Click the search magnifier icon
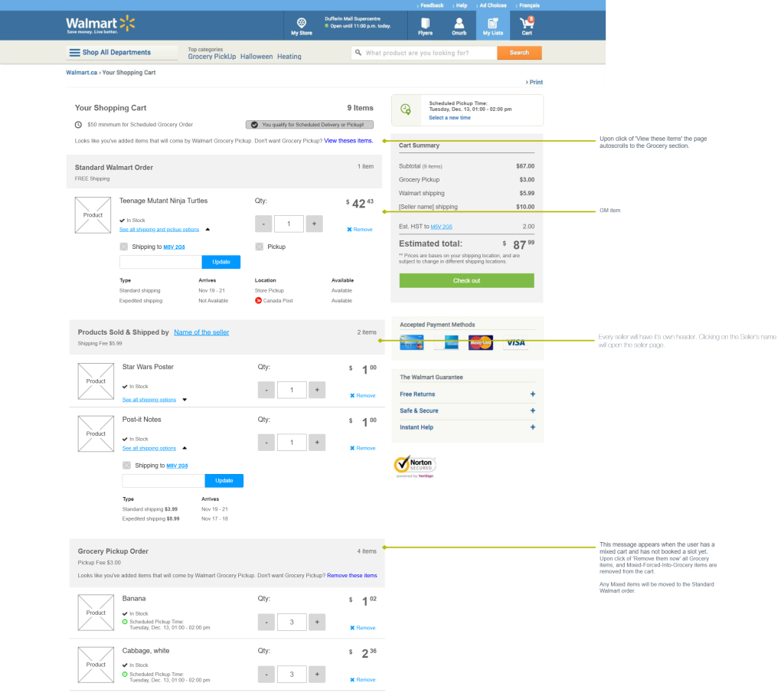This screenshot has width=784, height=693. [x=358, y=53]
